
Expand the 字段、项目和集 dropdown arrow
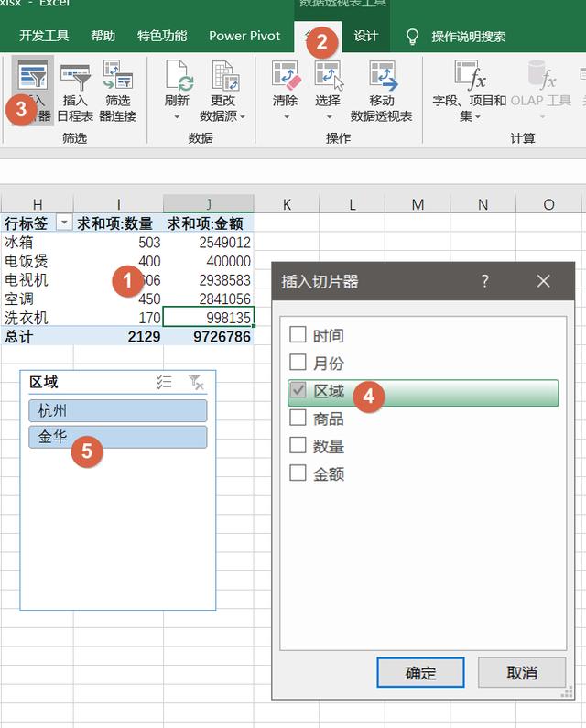pyautogui.click(x=477, y=117)
